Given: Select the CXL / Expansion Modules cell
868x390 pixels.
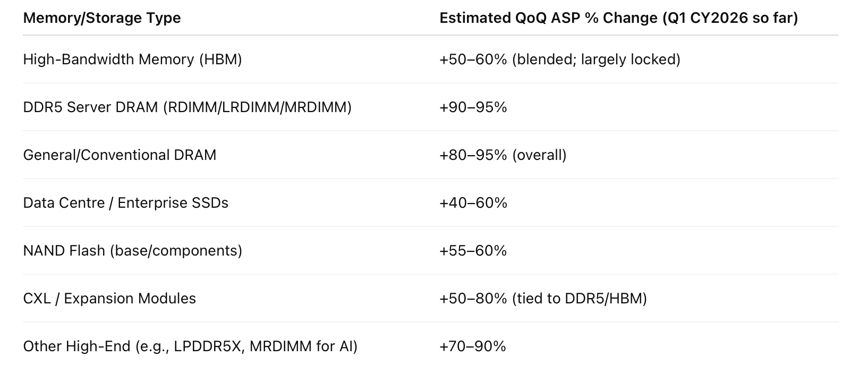Looking at the screenshot, I should tap(109, 299).
